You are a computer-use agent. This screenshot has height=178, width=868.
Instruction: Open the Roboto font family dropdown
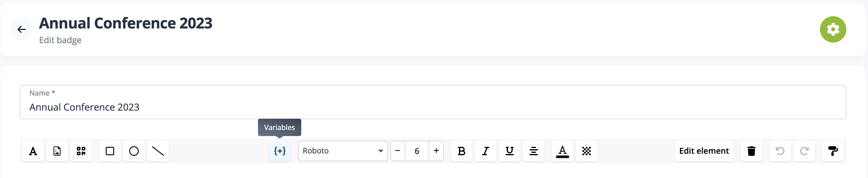343,151
